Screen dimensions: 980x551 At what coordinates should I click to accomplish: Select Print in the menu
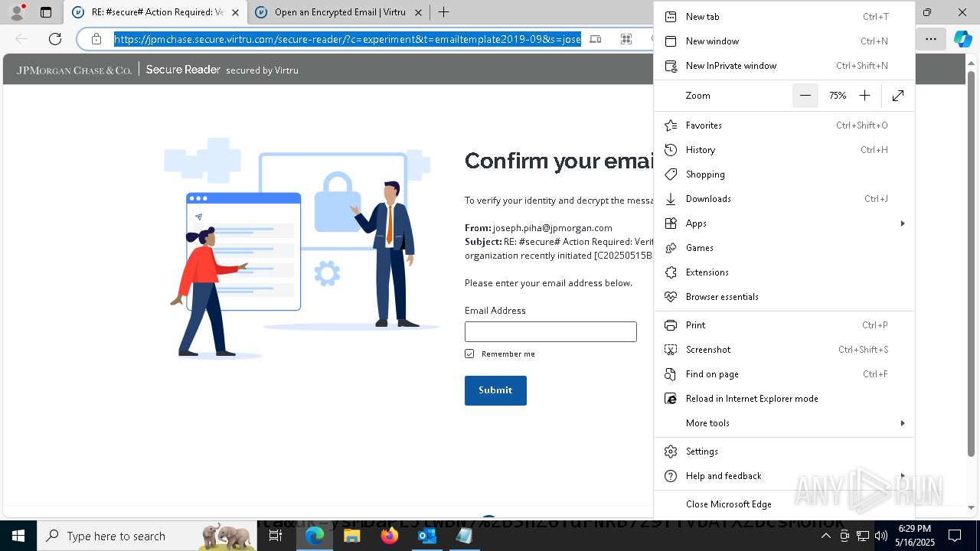click(x=784, y=325)
